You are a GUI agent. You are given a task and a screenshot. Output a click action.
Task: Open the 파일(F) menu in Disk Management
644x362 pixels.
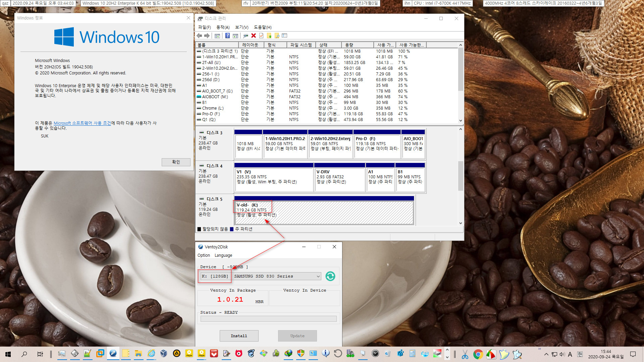(204, 27)
